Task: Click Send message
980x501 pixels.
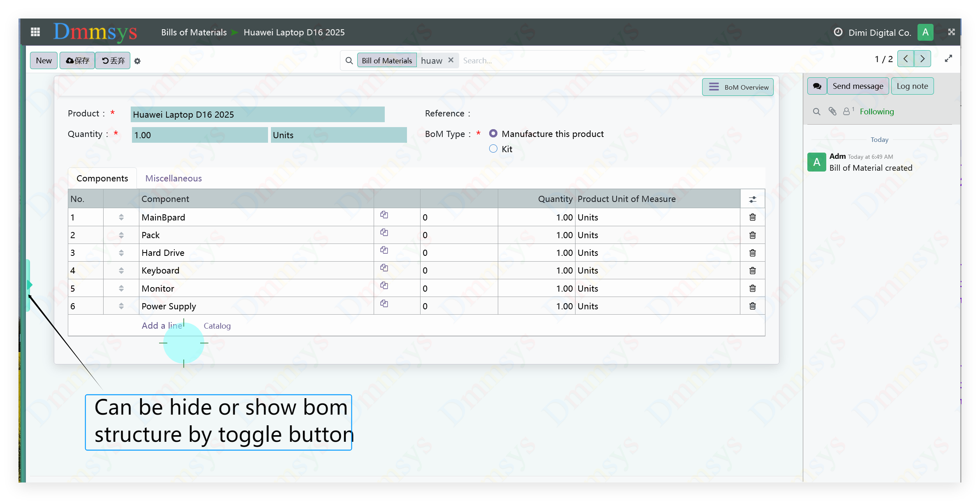Action: 858,86
